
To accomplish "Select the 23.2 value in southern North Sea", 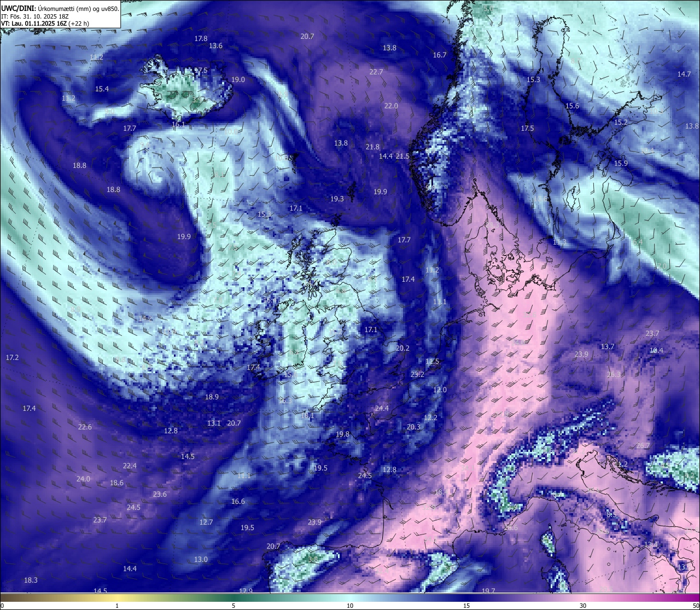I will click(417, 374).
